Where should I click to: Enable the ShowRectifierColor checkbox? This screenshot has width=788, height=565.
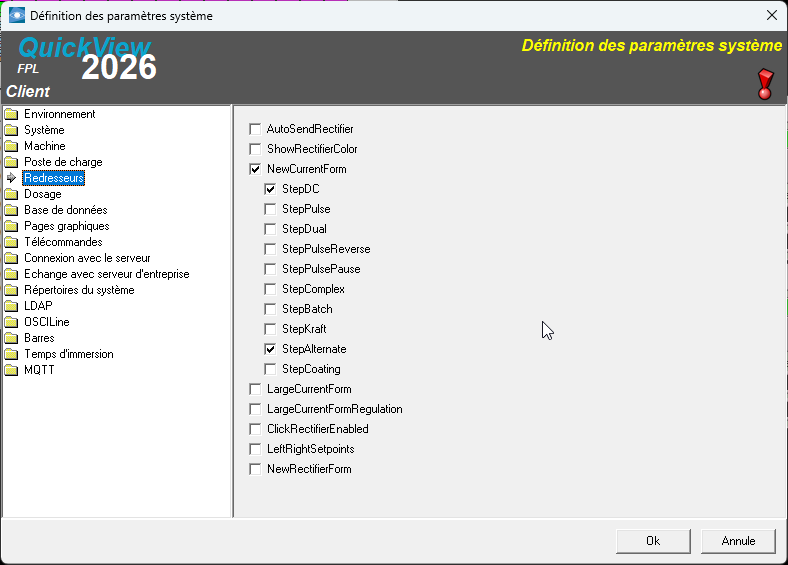pos(255,149)
